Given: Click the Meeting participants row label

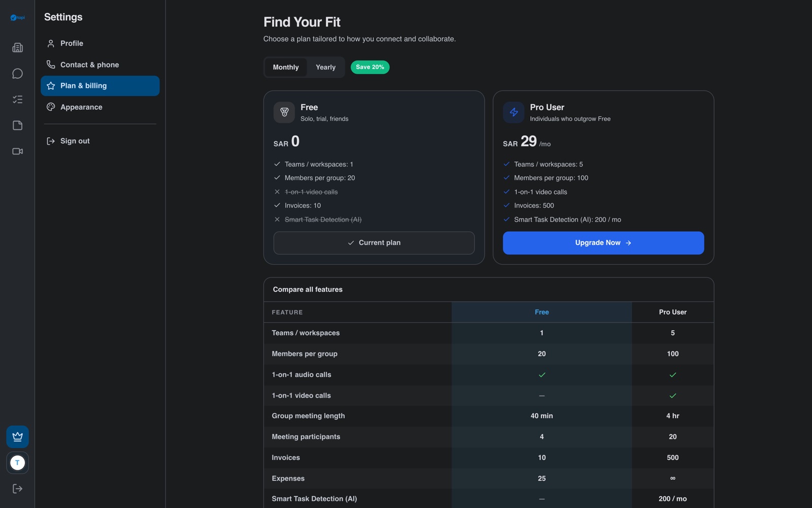Looking at the screenshot, I should tap(306, 437).
